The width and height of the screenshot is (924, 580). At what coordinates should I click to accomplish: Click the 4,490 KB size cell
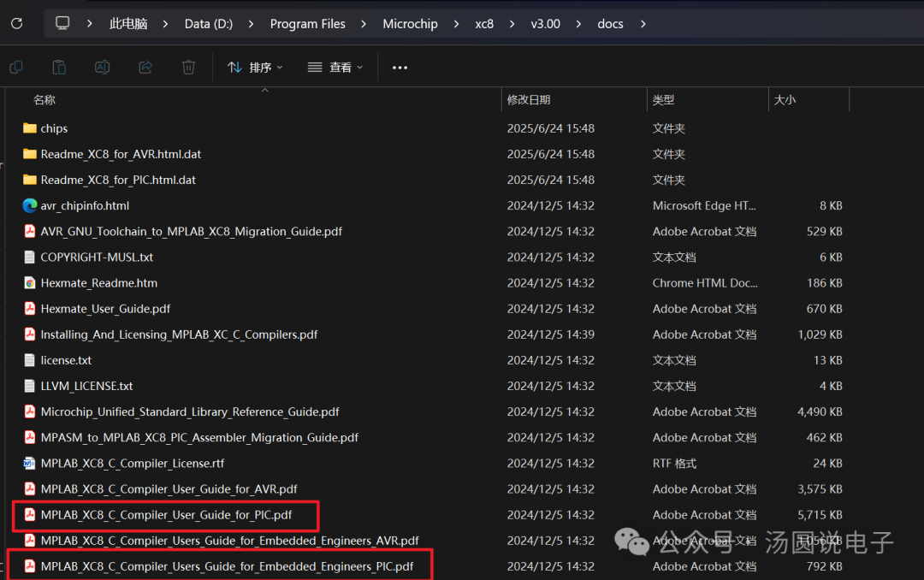(x=820, y=411)
